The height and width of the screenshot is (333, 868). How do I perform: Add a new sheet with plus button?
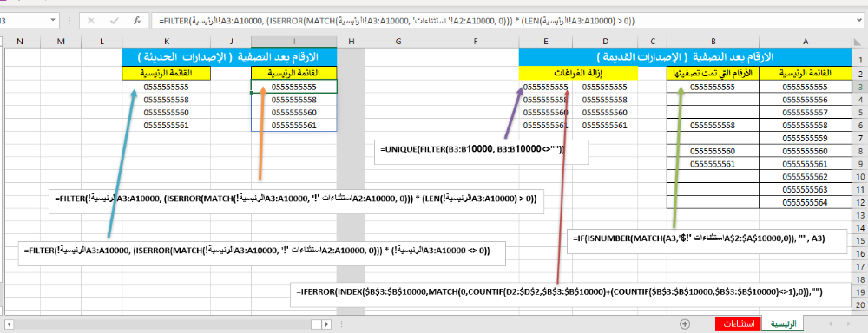click(685, 323)
